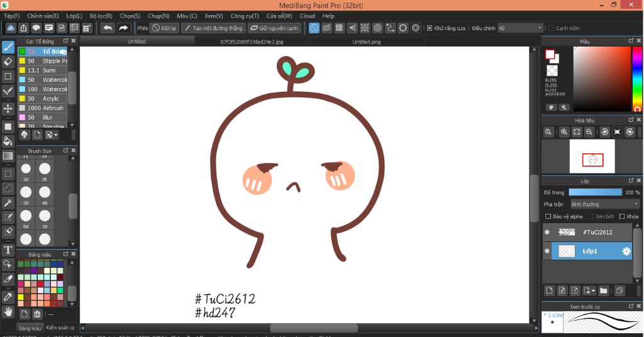
Task: Select the Hand pan tool
Action: 8,312
